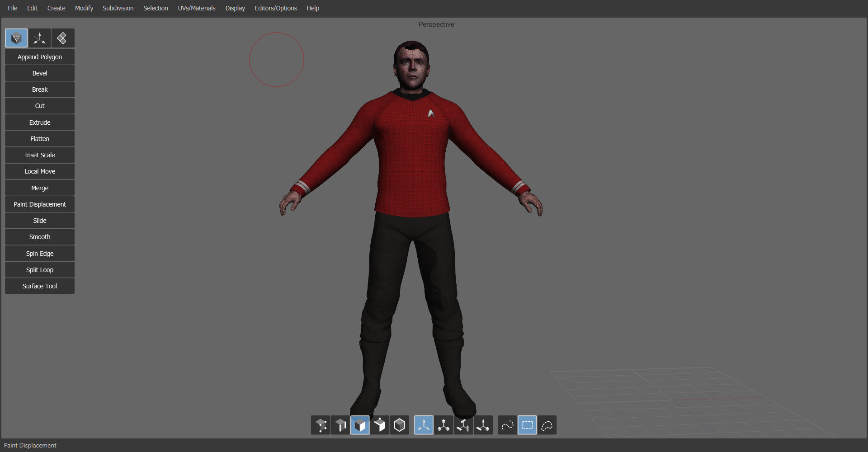Image resolution: width=868 pixels, height=452 pixels.
Task: Select the object selection mode icon
Action: (x=400, y=425)
